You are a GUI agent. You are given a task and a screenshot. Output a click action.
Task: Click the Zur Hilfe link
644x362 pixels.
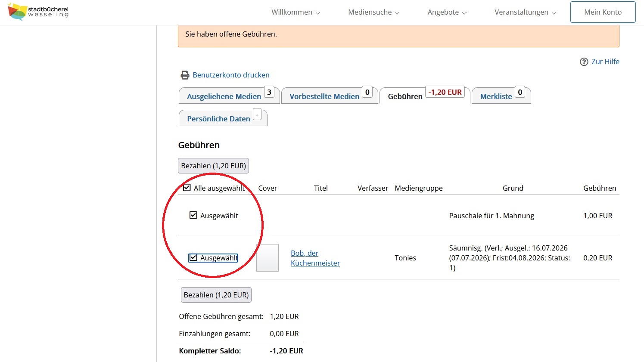coord(605,62)
